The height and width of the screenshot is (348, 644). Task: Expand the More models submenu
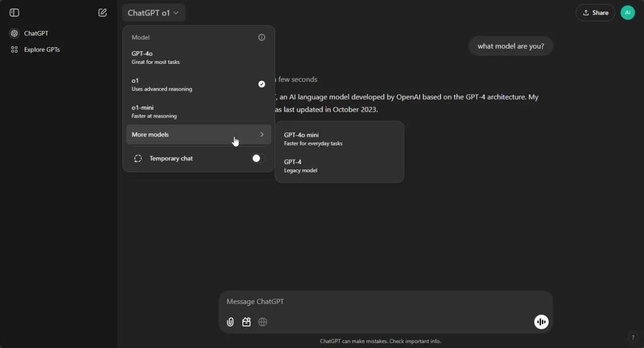click(199, 134)
